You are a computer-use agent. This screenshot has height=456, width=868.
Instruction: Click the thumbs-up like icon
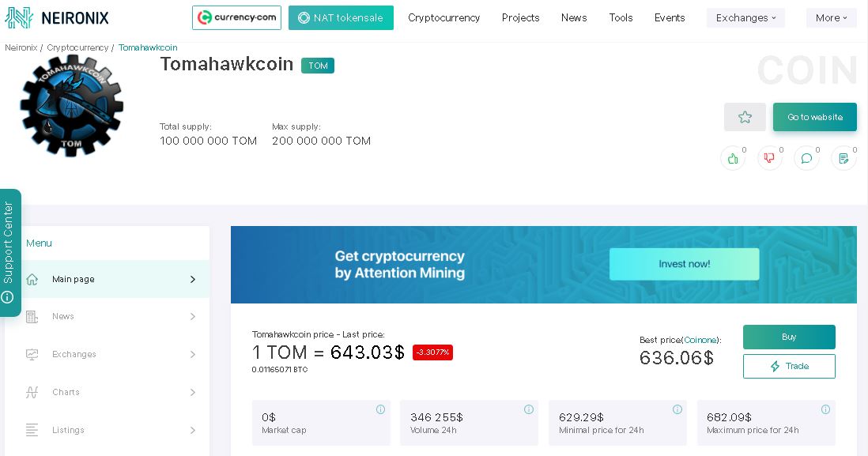point(733,159)
